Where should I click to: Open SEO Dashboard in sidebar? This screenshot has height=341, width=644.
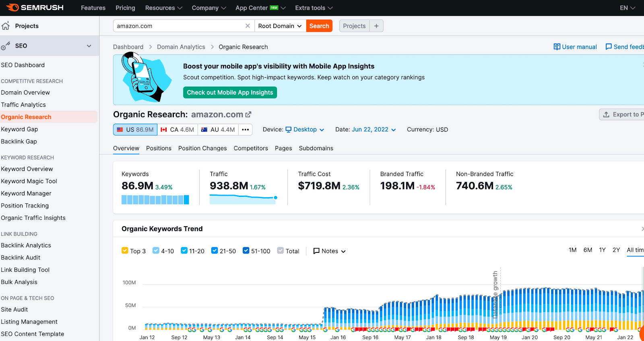pyautogui.click(x=23, y=65)
